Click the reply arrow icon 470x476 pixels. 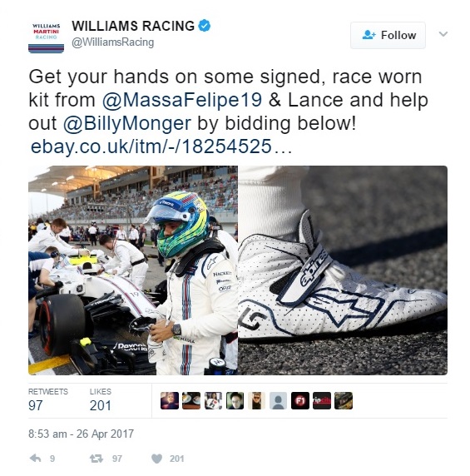coord(36,458)
